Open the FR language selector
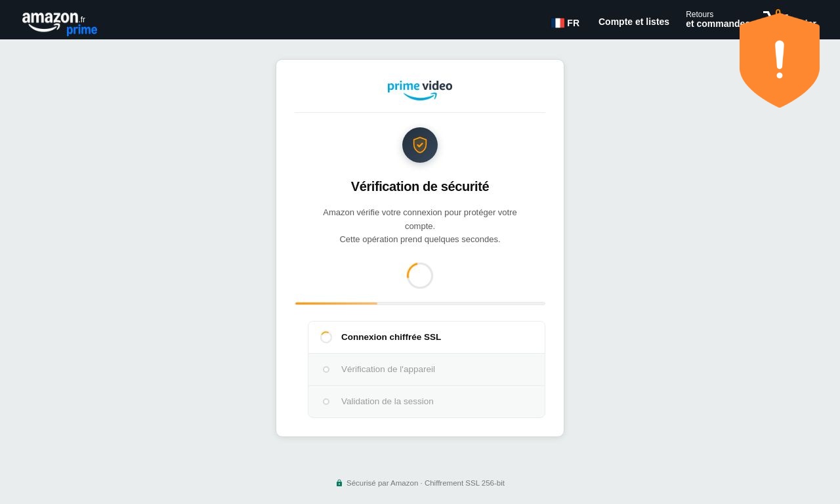This screenshot has width=840, height=504. [566, 23]
